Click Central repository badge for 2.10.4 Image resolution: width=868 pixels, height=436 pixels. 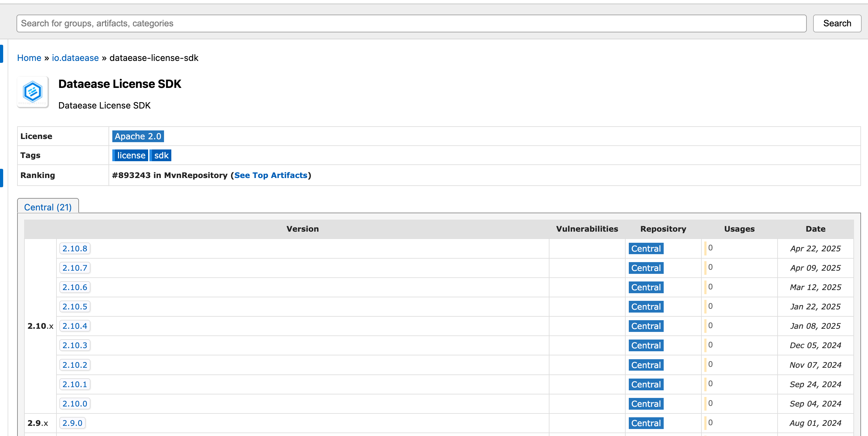[x=646, y=326]
